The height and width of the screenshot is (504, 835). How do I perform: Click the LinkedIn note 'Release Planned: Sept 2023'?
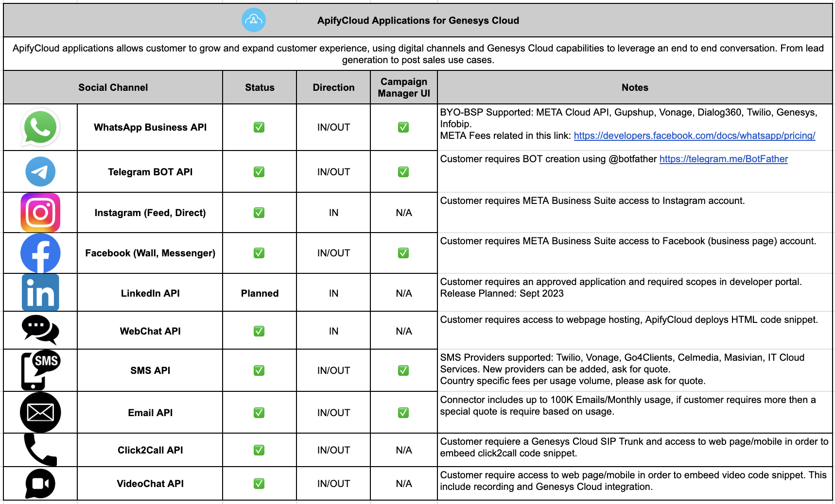pos(502,293)
